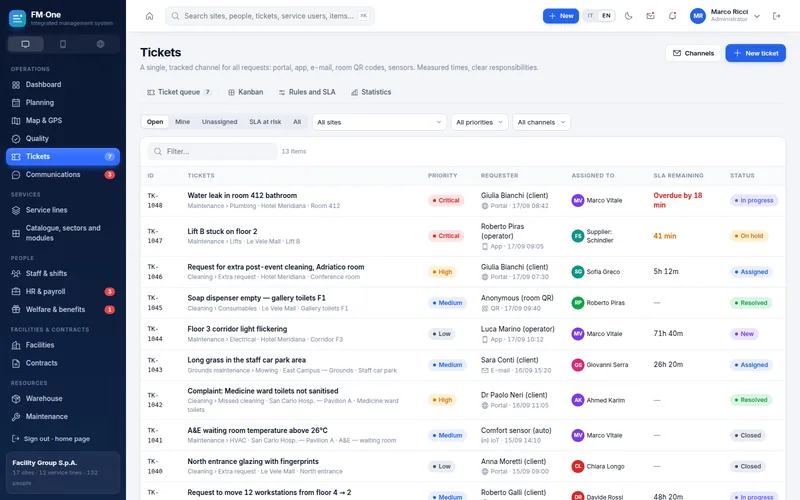
Task: Click MV avatar in the Water leak row
Action: 578,201
